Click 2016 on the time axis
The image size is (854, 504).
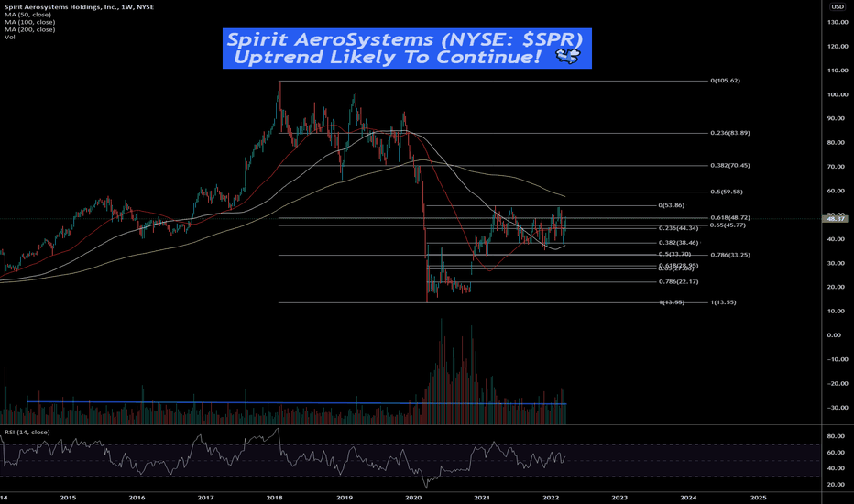point(137,498)
